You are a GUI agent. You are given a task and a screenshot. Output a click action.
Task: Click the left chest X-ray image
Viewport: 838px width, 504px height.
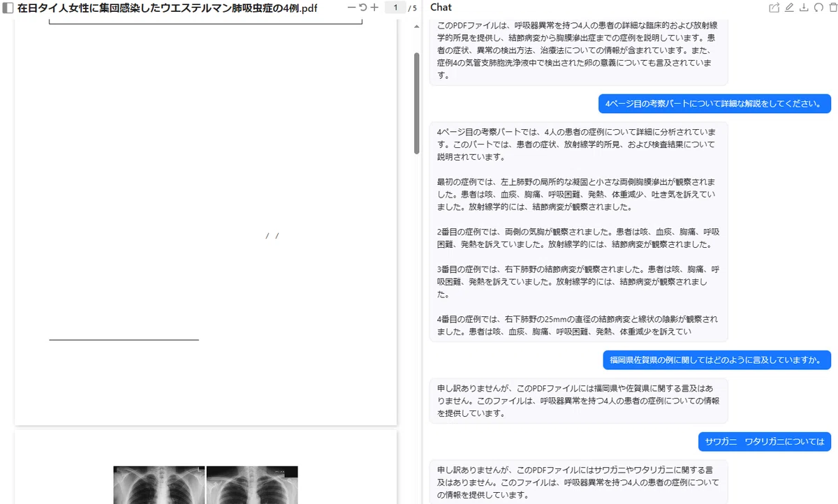tap(159, 485)
